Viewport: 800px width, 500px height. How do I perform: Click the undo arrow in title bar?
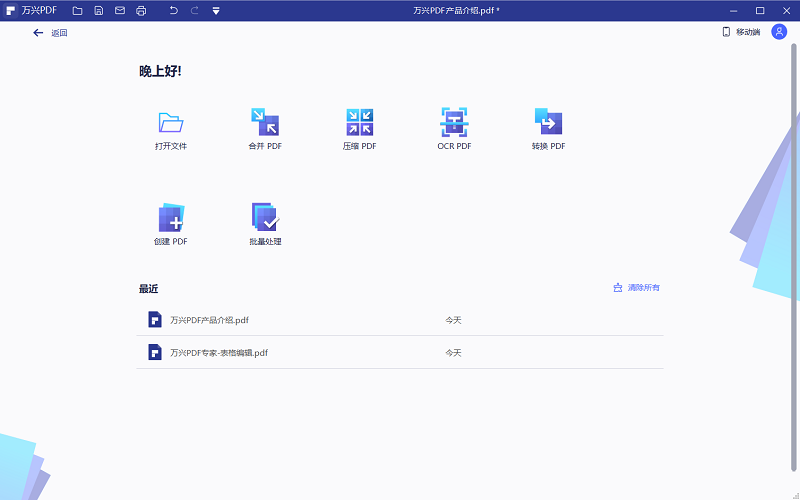173,10
